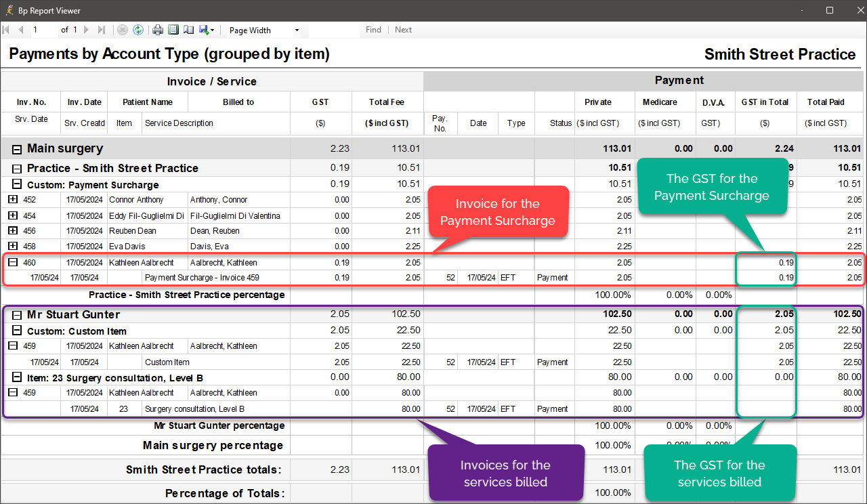This screenshot has width=867, height=504.
Task: Collapse the Custom: Payment Surcharge group
Action: tap(17, 185)
